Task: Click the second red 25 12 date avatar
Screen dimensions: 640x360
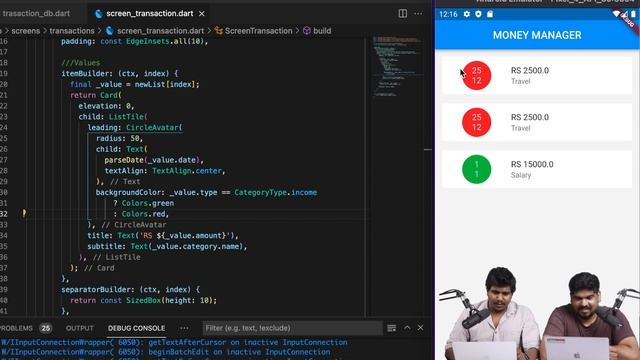Action: (476, 122)
